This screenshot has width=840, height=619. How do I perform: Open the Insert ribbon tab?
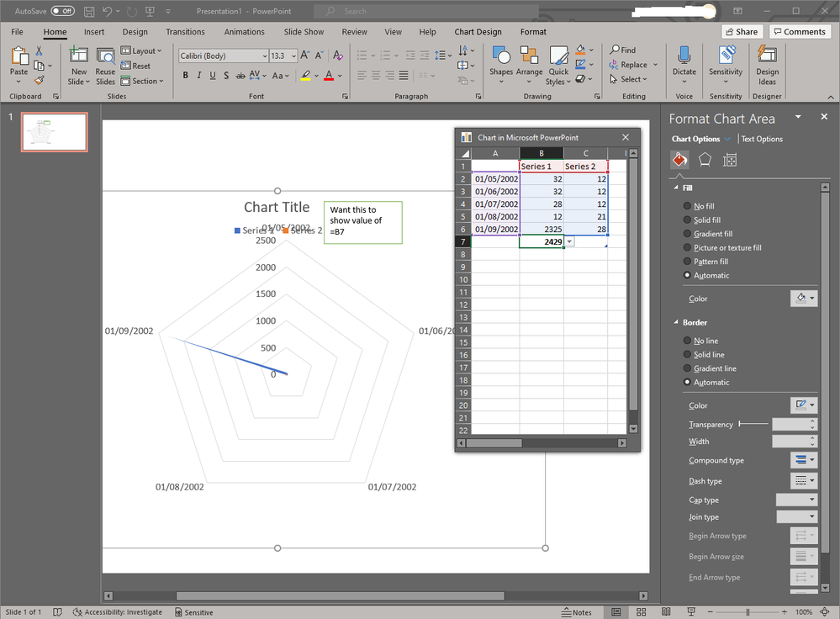[94, 32]
